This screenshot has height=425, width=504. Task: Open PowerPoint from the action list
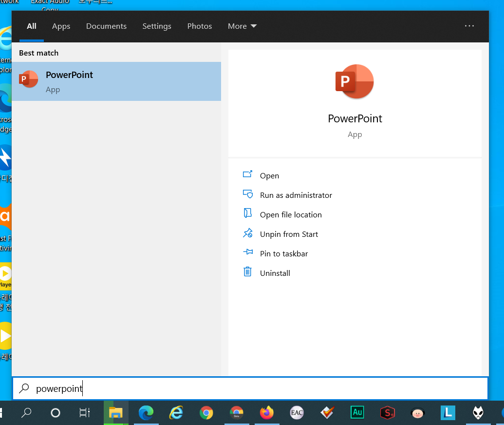[x=269, y=175]
